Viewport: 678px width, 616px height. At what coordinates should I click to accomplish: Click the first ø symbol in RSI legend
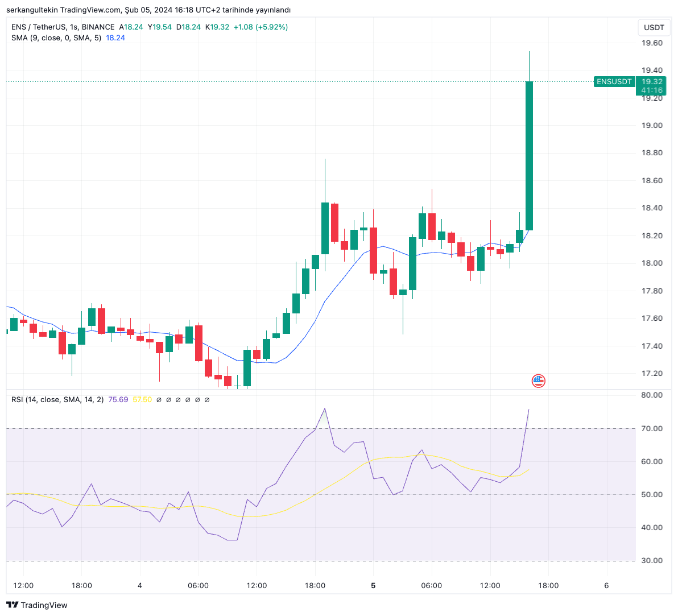(x=159, y=400)
